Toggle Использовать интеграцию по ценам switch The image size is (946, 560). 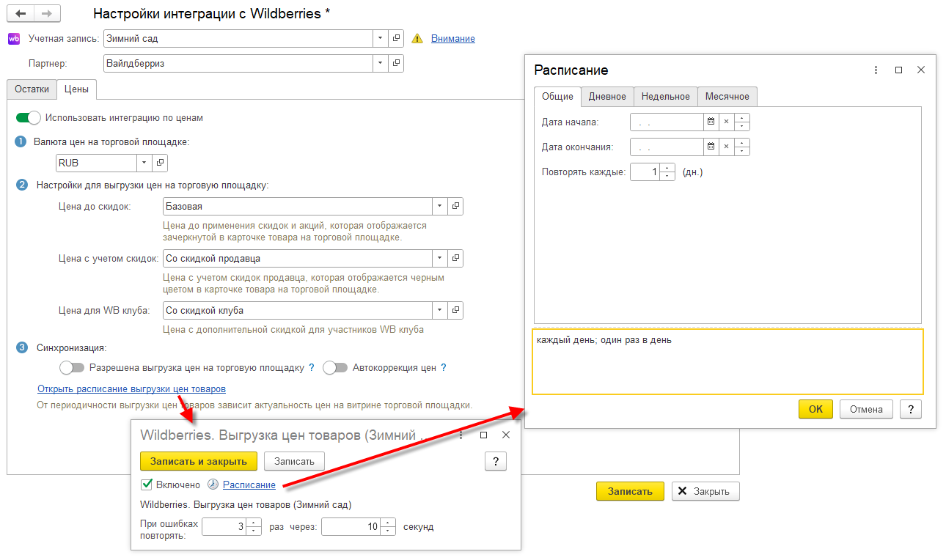[x=28, y=117]
